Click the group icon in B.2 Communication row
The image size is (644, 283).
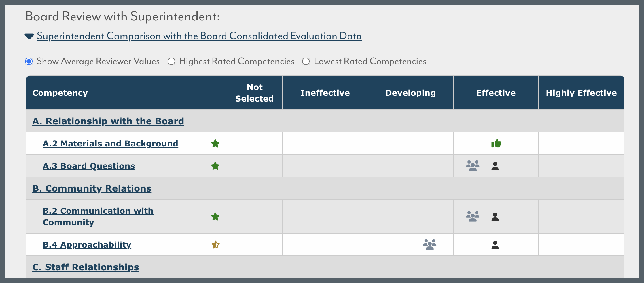(473, 216)
